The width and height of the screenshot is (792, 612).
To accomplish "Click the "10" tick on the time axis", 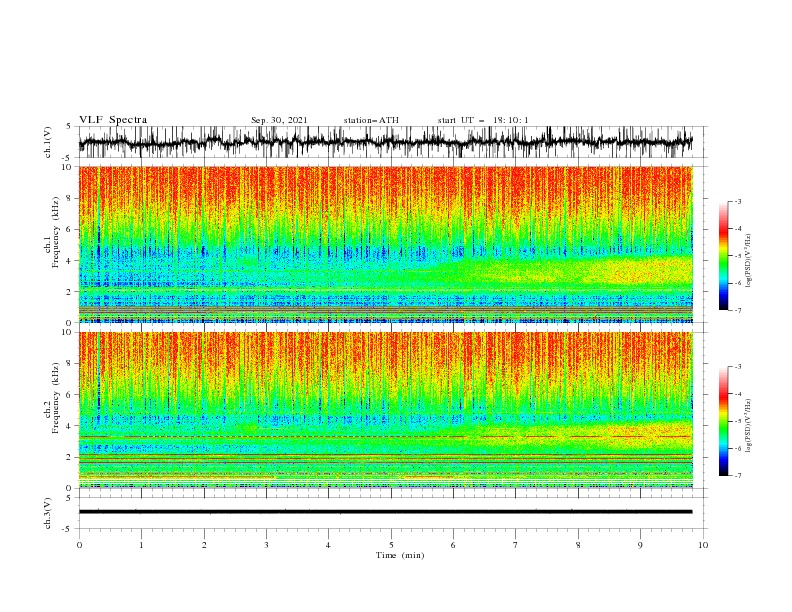I will (x=703, y=545).
